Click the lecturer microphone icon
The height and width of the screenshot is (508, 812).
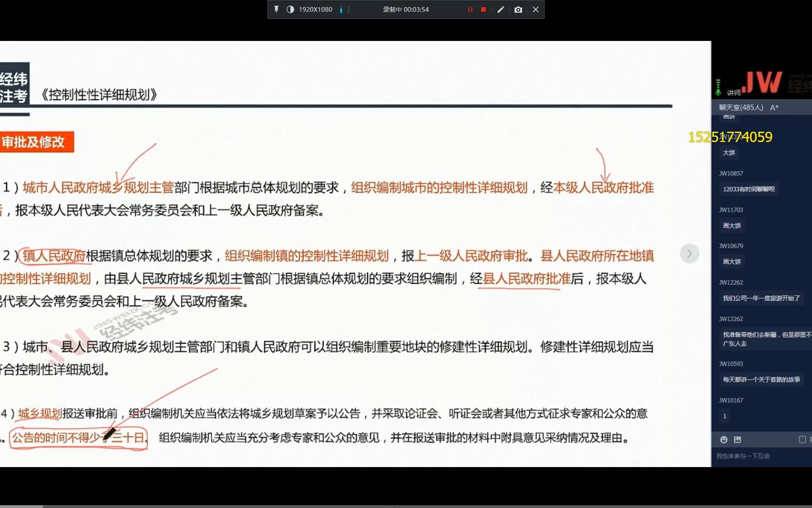718,87
